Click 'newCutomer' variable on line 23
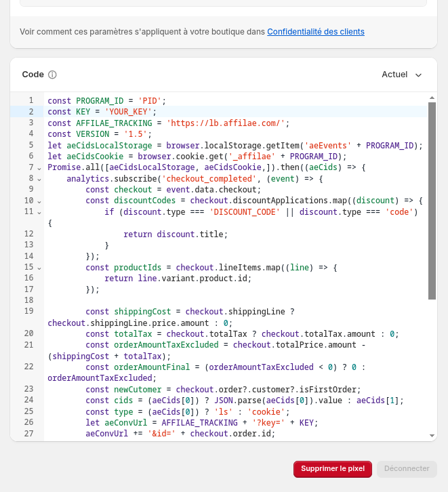The width and height of the screenshot is (448, 492). (x=138, y=390)
